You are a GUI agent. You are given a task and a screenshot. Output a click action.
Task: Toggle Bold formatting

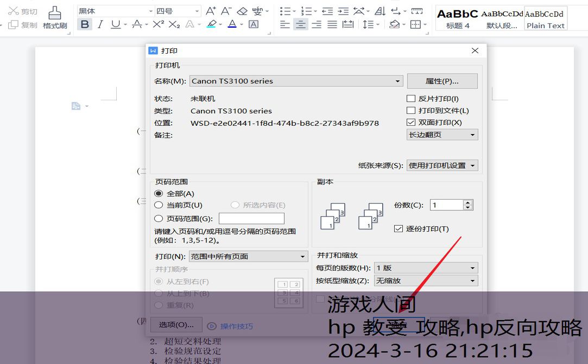click(x=85, y=24)
